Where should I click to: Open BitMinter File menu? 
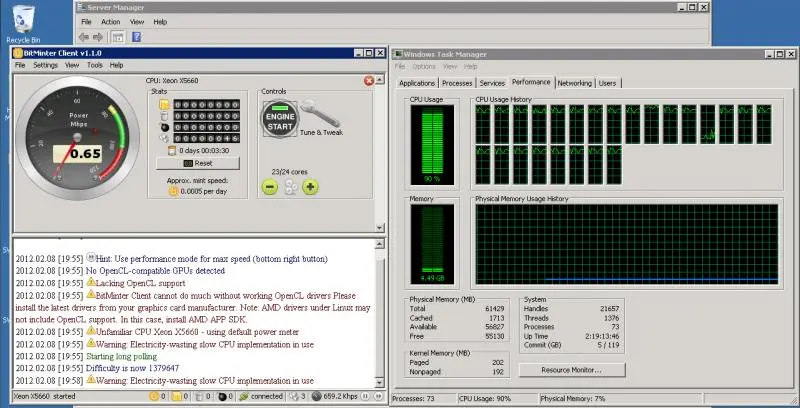(20, 65)
